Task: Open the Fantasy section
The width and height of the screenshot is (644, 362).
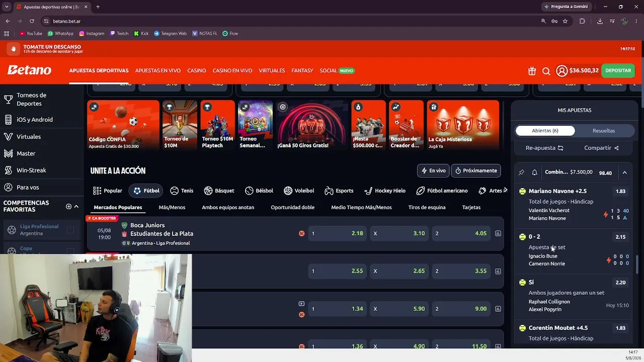Action: pos(302,71)
